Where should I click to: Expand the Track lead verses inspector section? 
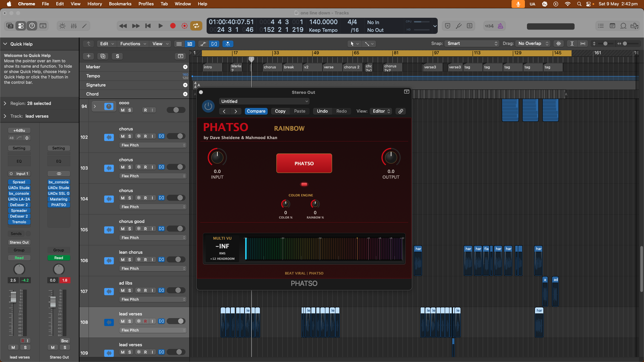click(x=5, y=116)
